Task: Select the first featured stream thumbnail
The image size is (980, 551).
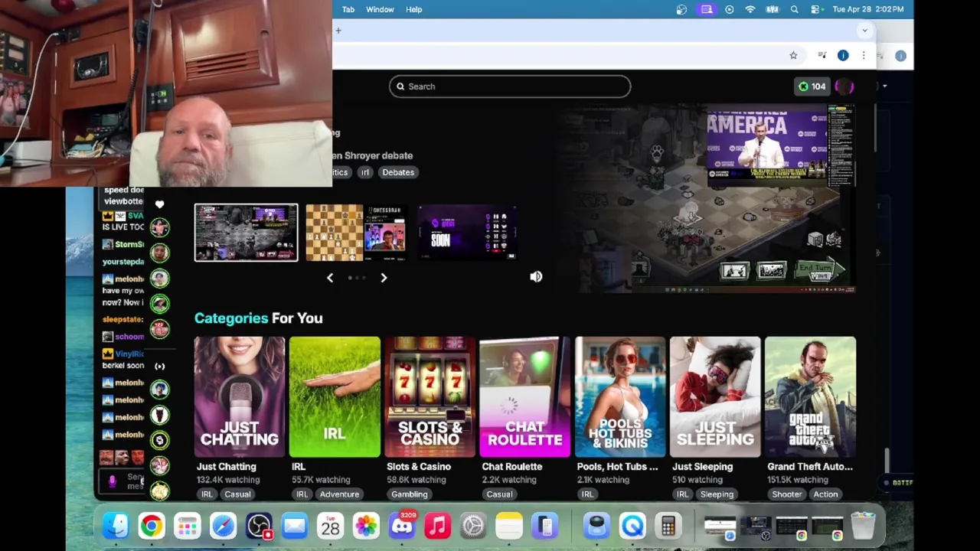Action: [x=246, y=233]
